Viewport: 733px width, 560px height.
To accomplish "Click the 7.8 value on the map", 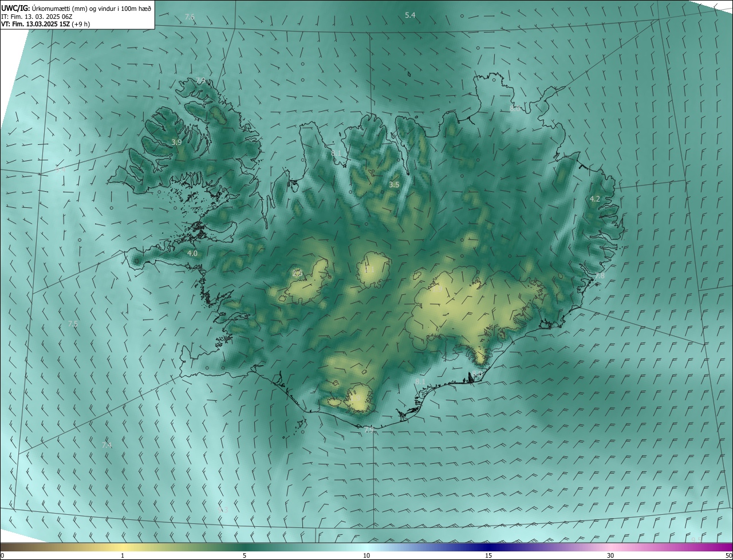I will click(600, 276).
